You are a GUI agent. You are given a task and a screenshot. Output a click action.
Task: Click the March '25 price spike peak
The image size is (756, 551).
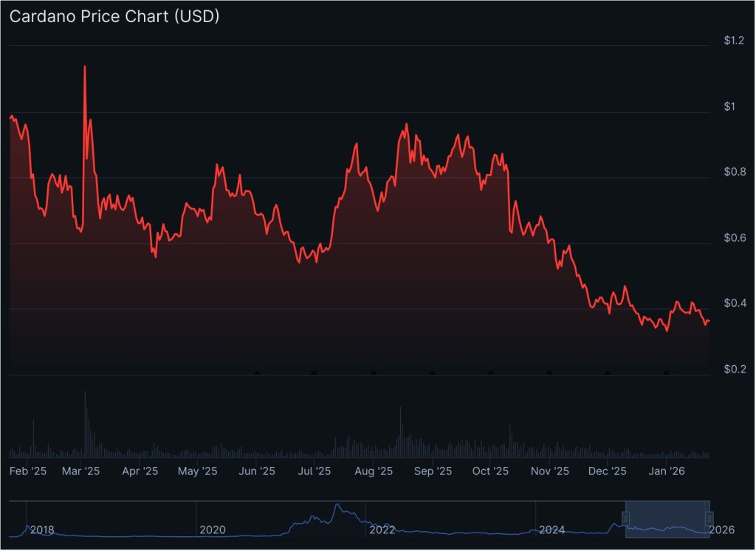tap(85, 66)
